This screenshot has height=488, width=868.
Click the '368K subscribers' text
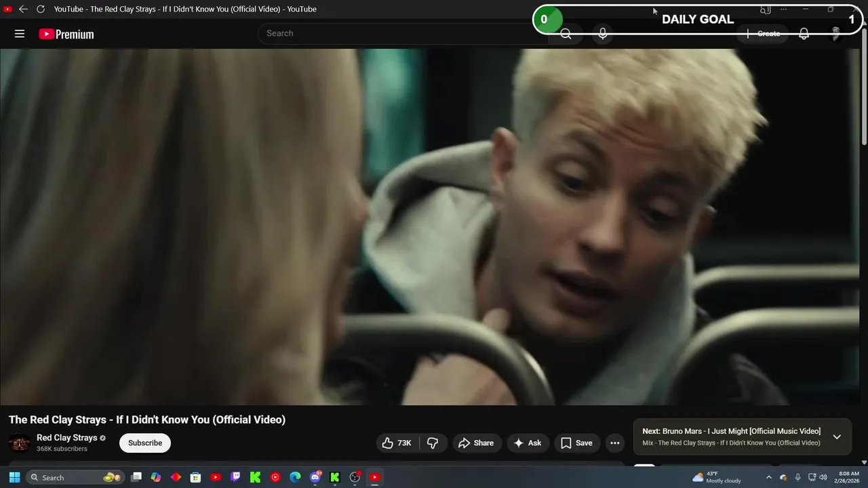(62, 449)
